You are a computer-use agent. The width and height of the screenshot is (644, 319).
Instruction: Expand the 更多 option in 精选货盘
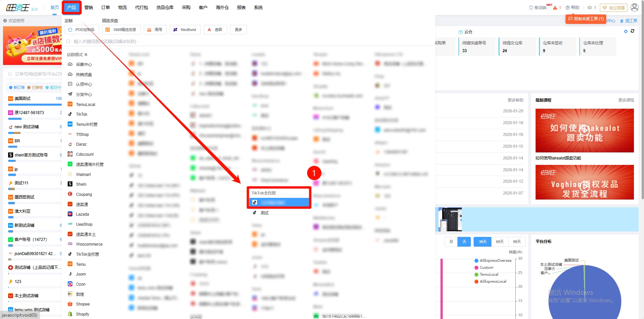click(x=238, y=30)
